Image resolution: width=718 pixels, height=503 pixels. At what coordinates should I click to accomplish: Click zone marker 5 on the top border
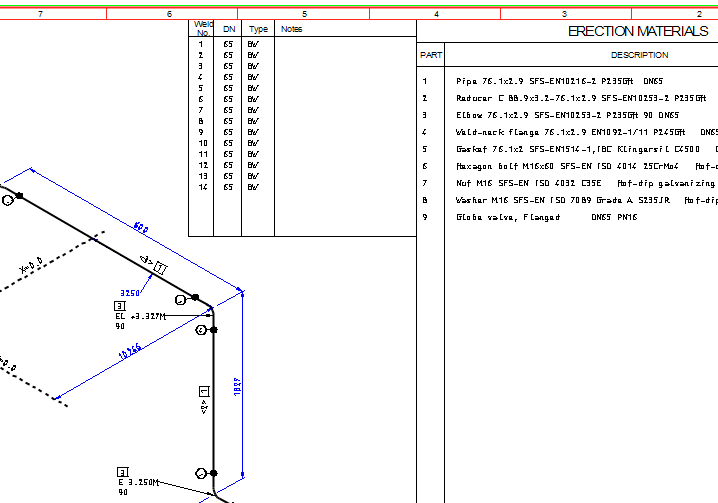click(304, 14)
